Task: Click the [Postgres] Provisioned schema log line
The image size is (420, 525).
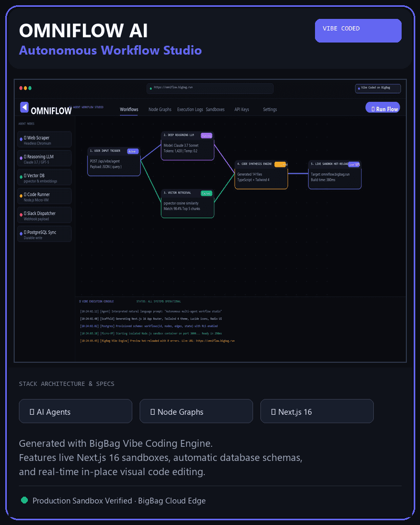Action: [x=149, y=326]
